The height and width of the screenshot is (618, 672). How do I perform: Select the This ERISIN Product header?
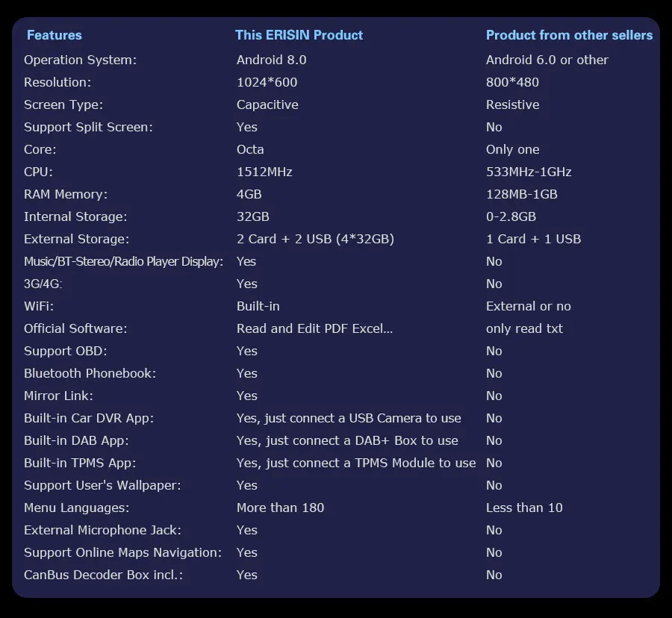point(299,35)
